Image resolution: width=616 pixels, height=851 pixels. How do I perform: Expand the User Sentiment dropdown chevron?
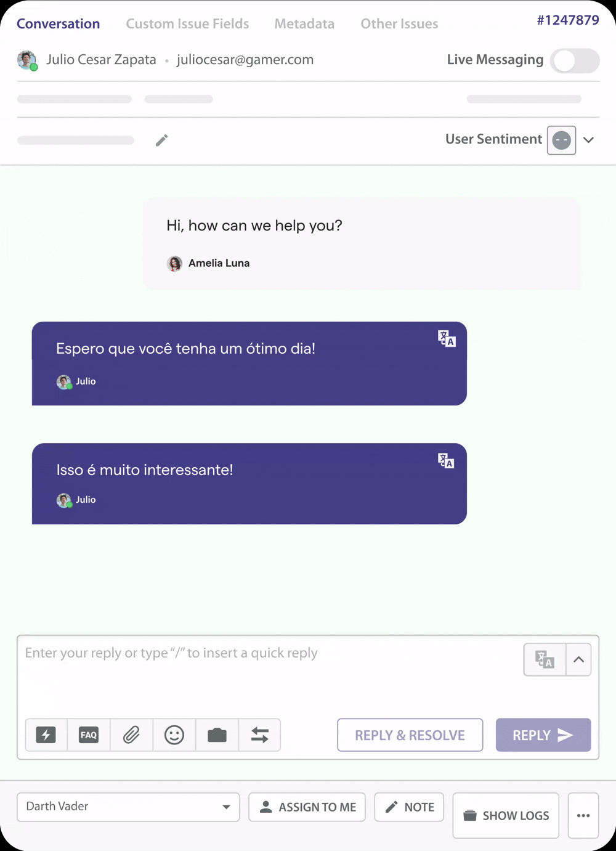tap(589, 140)
